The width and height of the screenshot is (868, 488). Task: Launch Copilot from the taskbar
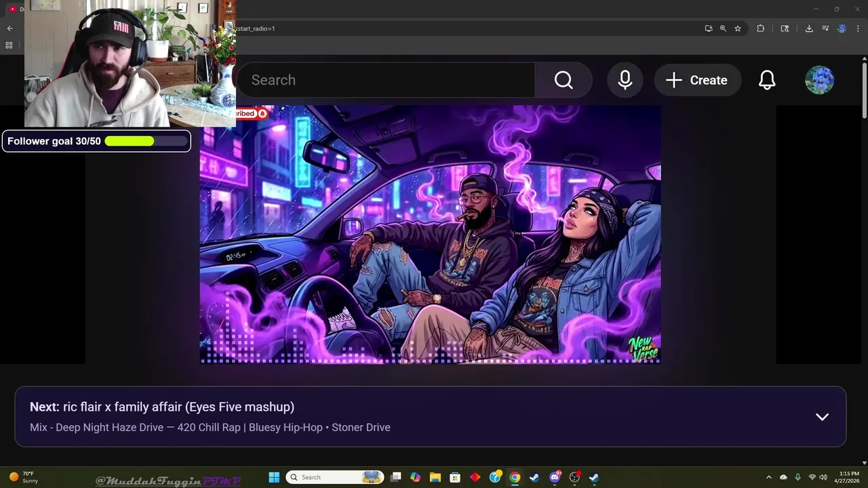416,477
